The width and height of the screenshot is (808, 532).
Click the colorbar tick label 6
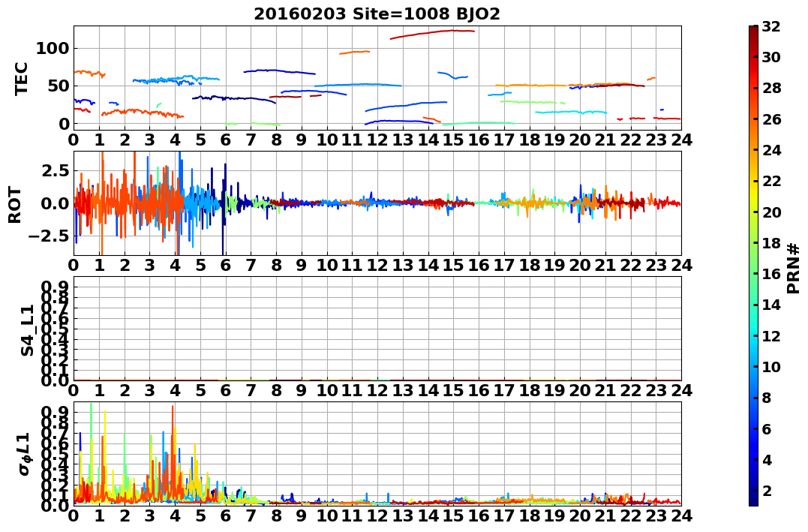pyautogui.click(x=767, y=429)
